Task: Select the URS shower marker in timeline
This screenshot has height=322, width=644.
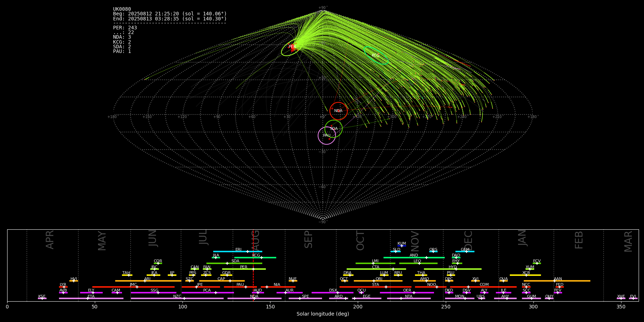Action: point(481,298)
